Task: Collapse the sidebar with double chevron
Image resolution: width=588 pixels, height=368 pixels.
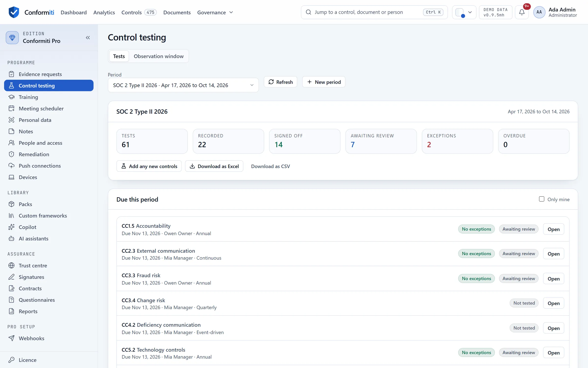Action: pos(88,38)
